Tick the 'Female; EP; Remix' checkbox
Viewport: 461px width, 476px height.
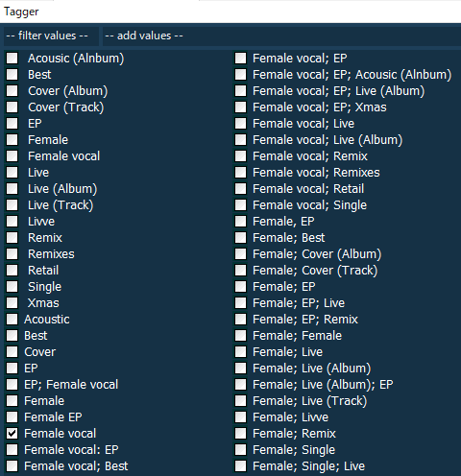pos(240,319)
